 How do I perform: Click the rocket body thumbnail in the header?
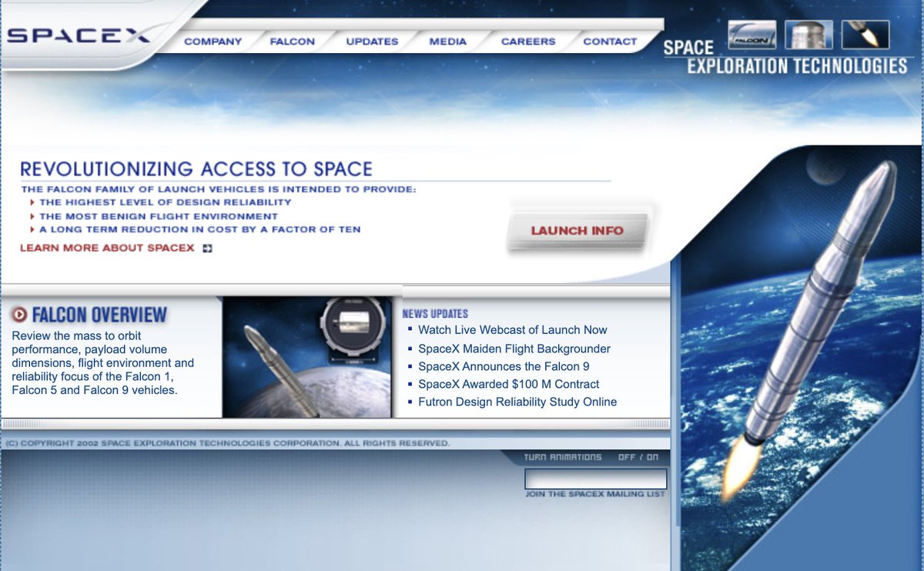point(808,35)
